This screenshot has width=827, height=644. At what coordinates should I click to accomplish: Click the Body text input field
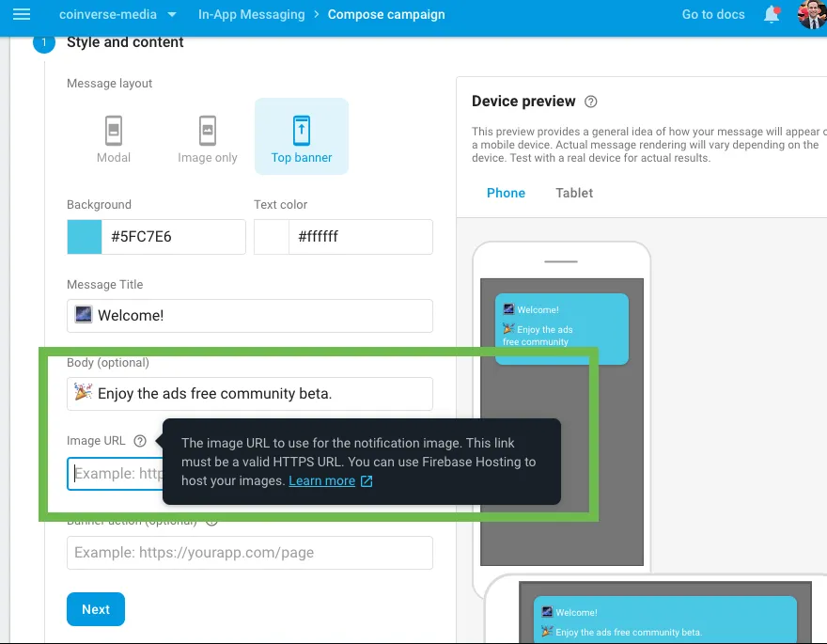250,394
